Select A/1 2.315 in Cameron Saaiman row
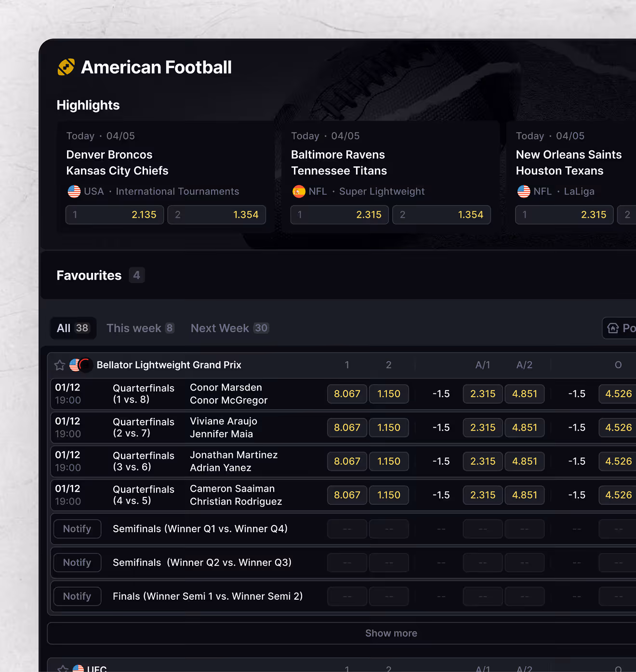Viewport: 636px width, 672px height. (x=483, y=495)
